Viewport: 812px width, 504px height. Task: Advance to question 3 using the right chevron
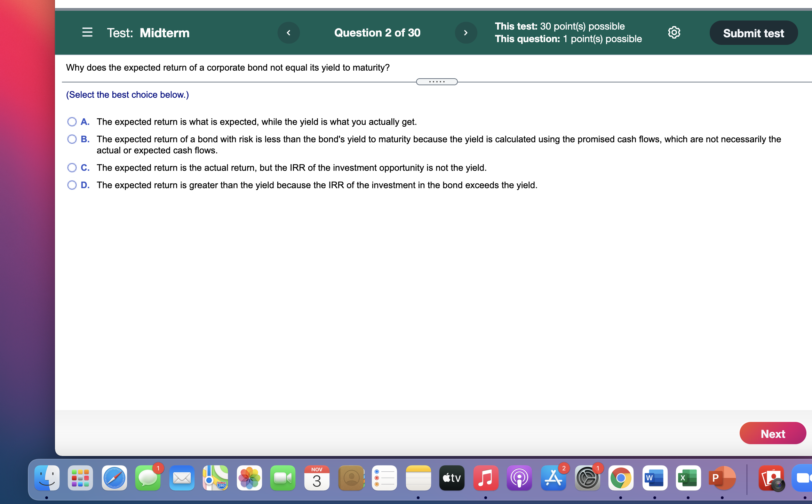(466, 32)
